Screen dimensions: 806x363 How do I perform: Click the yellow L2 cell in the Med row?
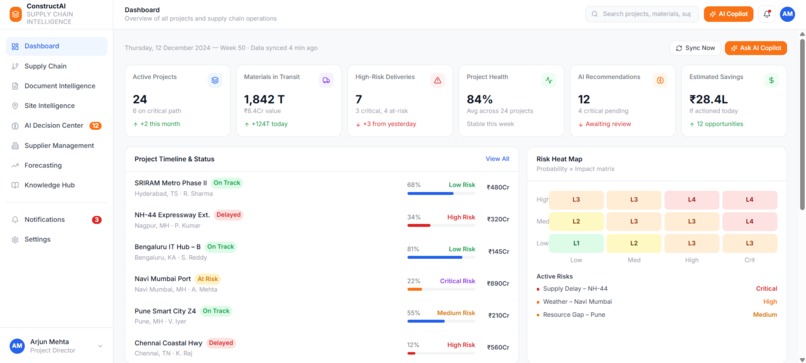(576, 222)
